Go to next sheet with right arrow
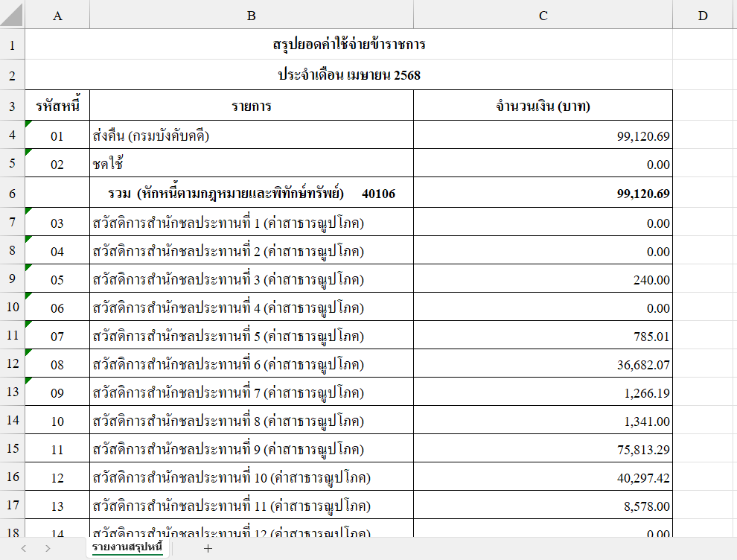Image resolution: width=737 pixels, height=560 pixels. [x=48, y=548]
